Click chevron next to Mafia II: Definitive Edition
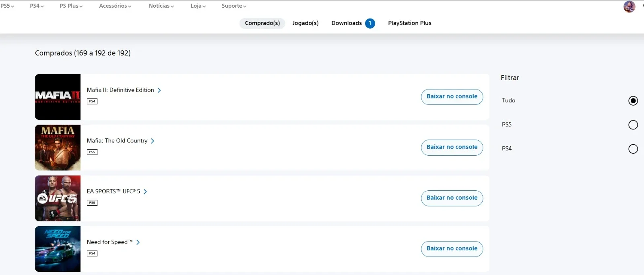 click(159, 90)
